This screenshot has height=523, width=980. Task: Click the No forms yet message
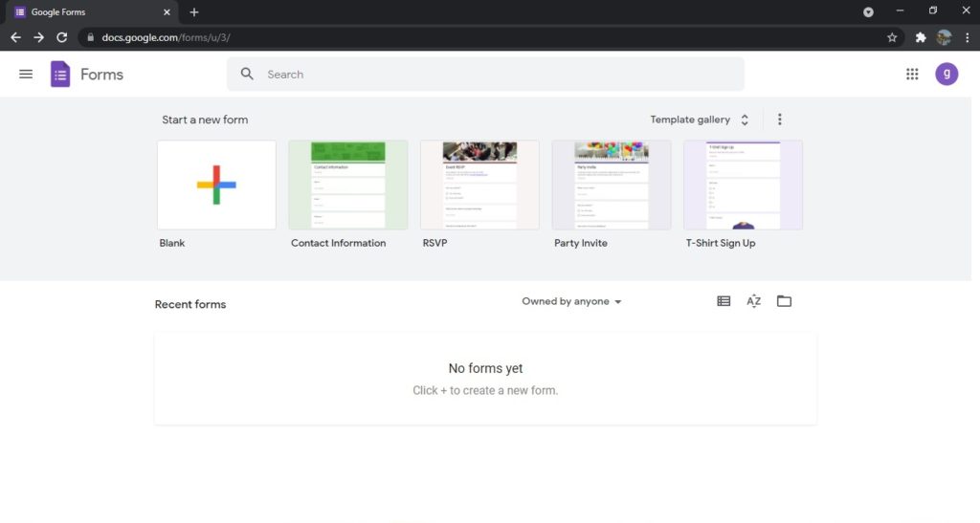[x=485, y=368]
